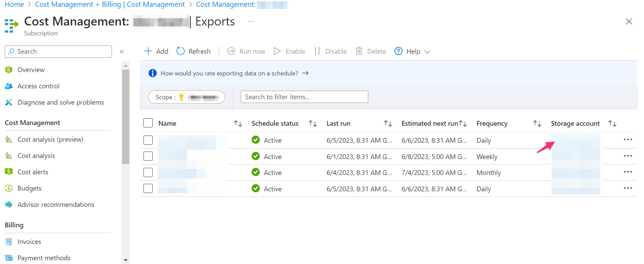Screen dimensions: 644x264
Task: Open Diagnose and solve problems
Action: [61, 102]
